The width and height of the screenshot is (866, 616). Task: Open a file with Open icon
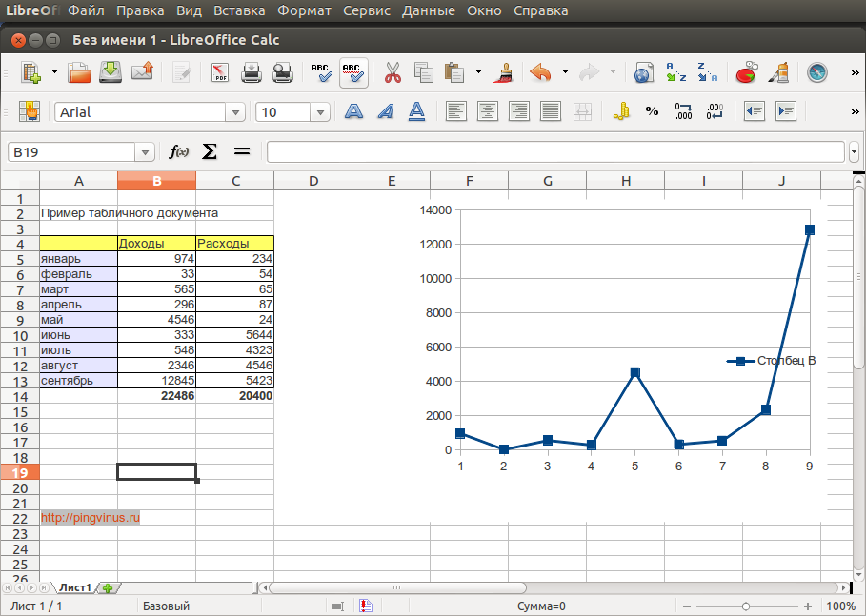79,72
